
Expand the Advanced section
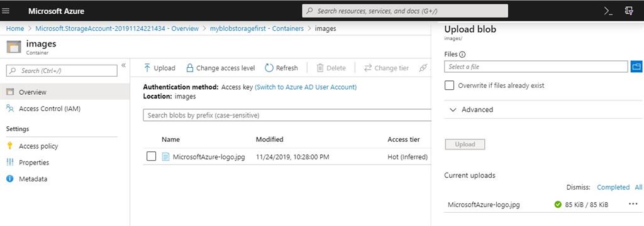pyautogui.click(x=472, y=109)
